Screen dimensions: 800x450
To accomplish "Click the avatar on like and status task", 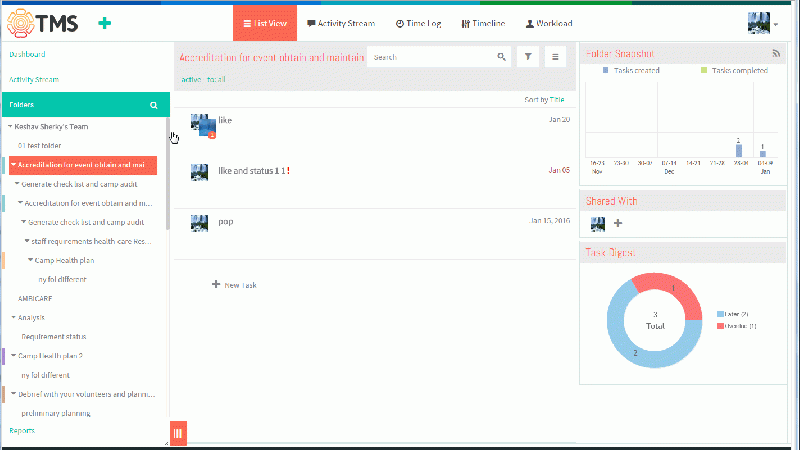I will 199,172.
